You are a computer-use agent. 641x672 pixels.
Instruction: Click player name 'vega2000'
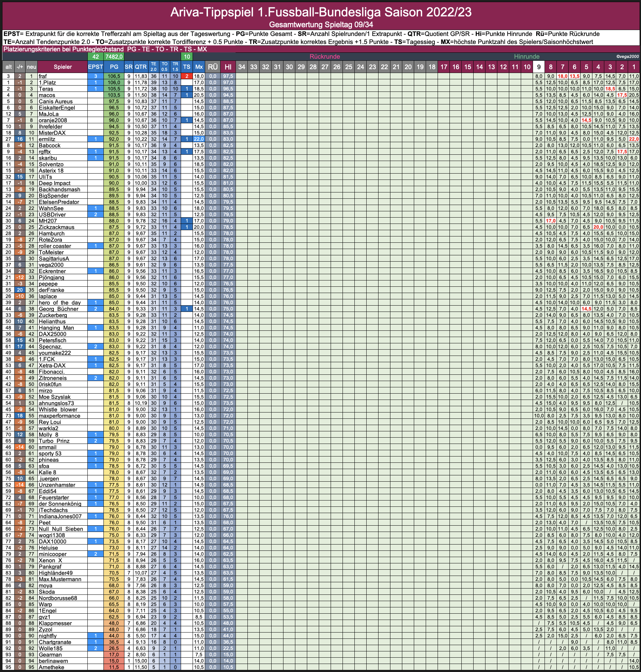(x=51, y=265)
